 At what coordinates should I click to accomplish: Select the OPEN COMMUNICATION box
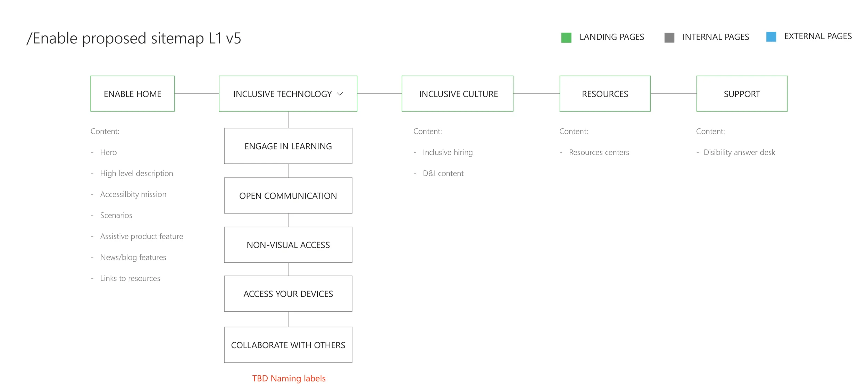(x=288, y=195)
